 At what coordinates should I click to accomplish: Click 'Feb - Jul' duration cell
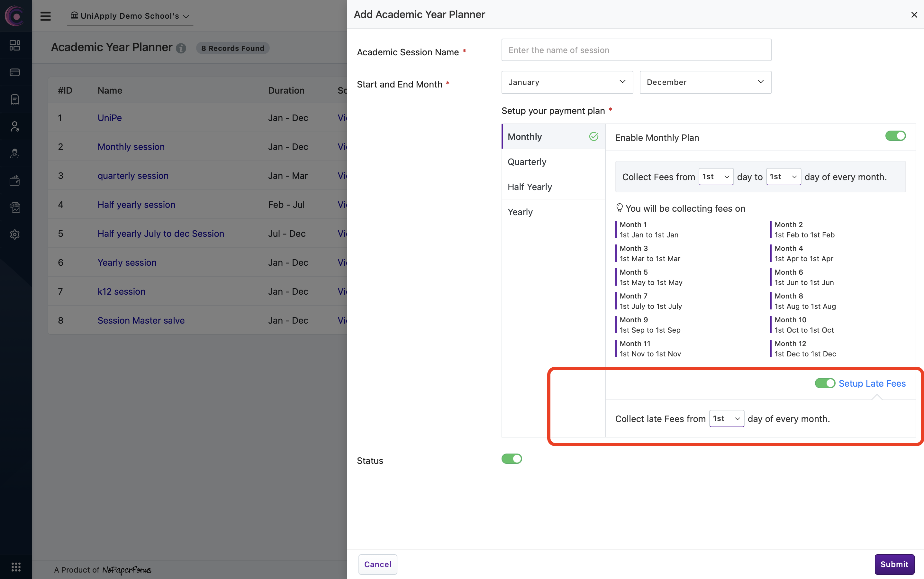click(x=286, y=205)
